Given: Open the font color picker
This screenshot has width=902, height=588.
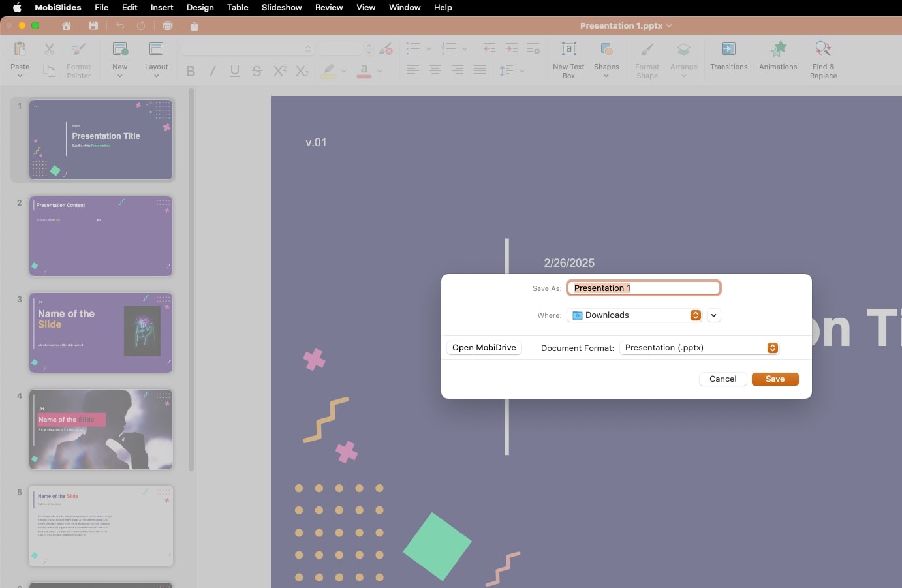Looking at the screenshot, I should [365, 72].
